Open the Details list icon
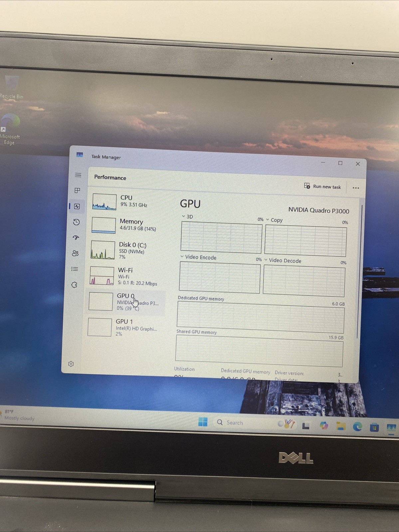 [75, 269]
